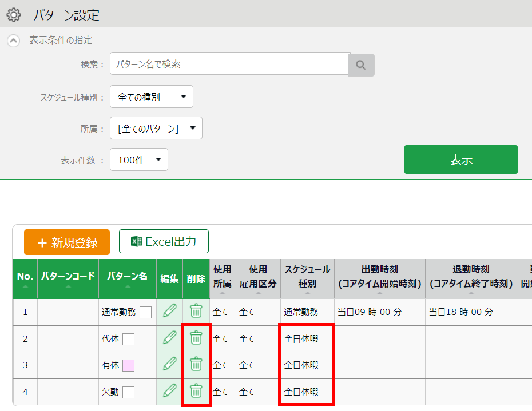
Task: Click the orange 新規登録 button
Action: (x=67, y=242)
